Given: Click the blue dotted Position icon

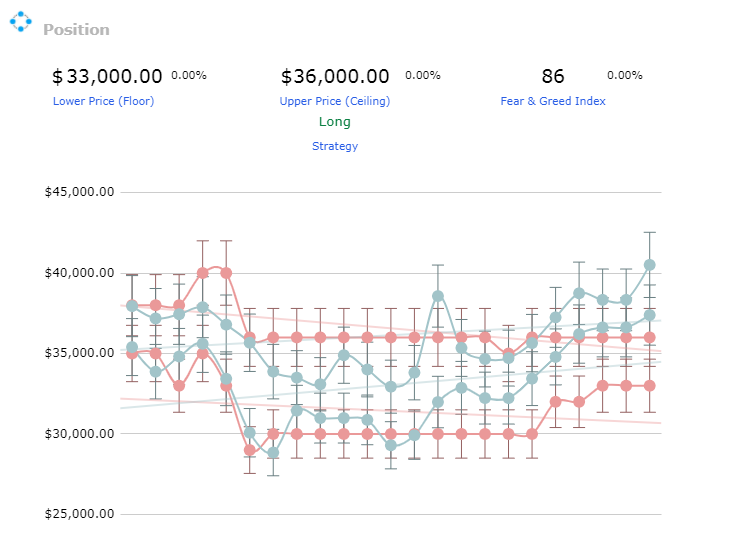Looking at the screenshot, I should (21, 22).
